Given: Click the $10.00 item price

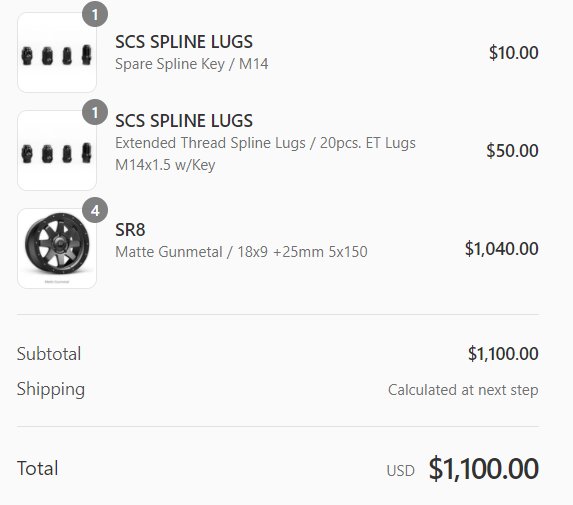Looking at the screenshot, I should click(x=513, y=53).
